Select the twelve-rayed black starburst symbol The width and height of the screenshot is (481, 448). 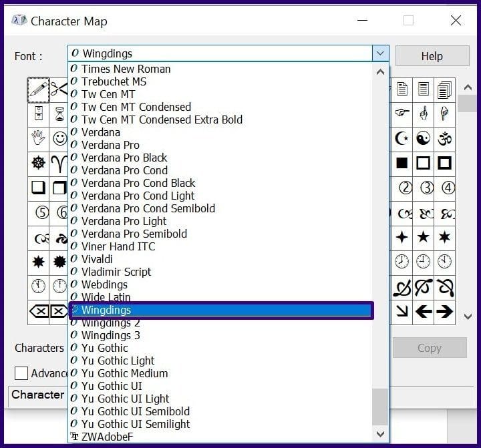[59, 262]
